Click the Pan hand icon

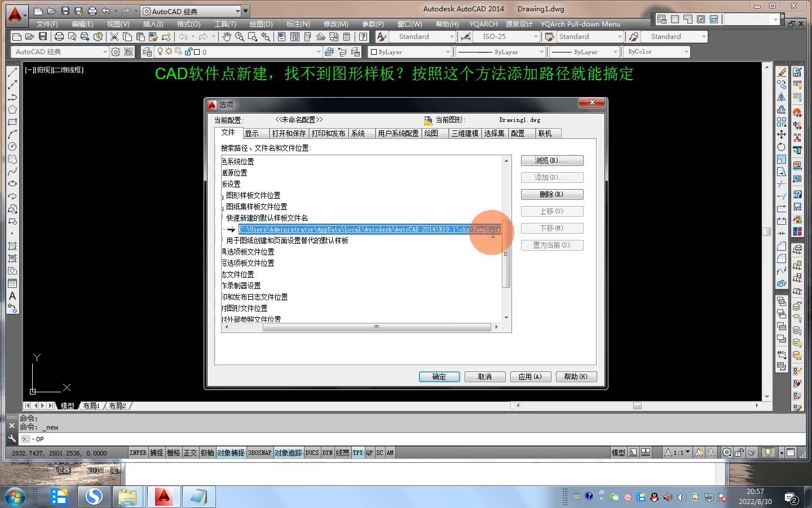[x=226, y=37]
